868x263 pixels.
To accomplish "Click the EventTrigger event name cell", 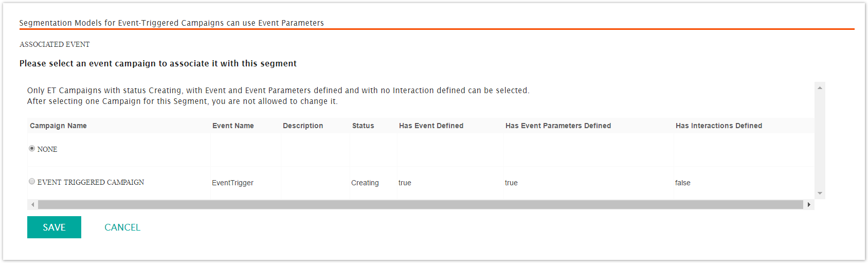I will click(x=232, y=183).
